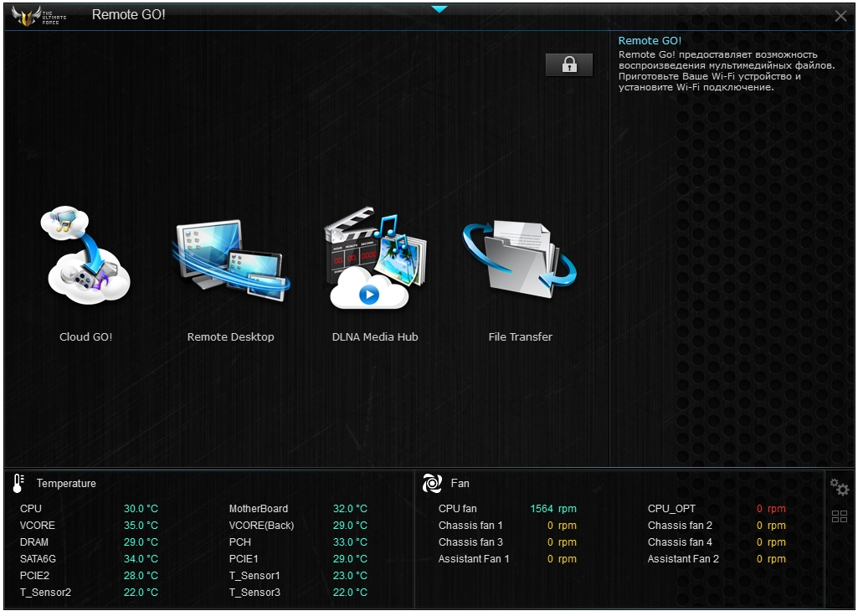The width and height of the screenshot is (858, 616).
Task: Click the PCH temperature value 33.0 °C
Action: [350, 542]
